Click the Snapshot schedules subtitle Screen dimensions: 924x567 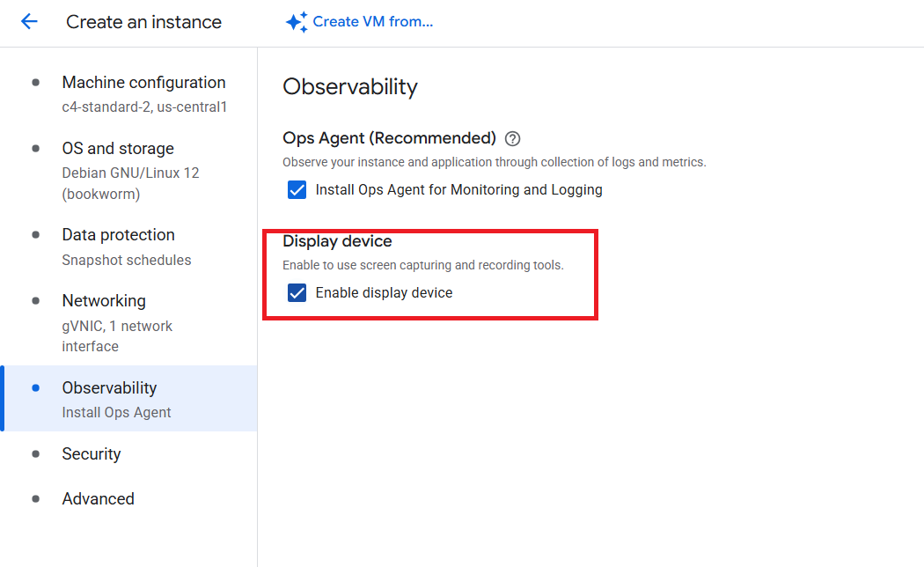point(127,260)
